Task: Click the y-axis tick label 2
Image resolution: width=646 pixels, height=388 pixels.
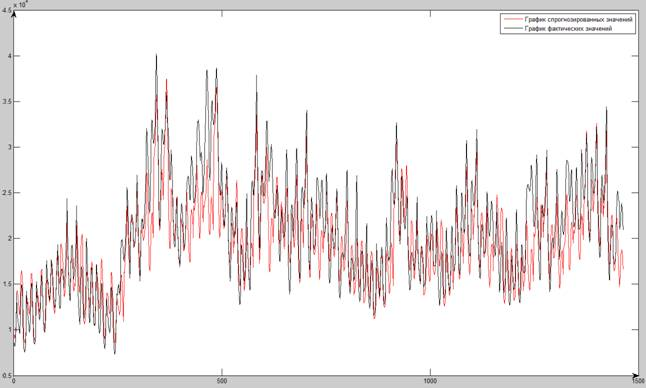Action: click(9, 238)
